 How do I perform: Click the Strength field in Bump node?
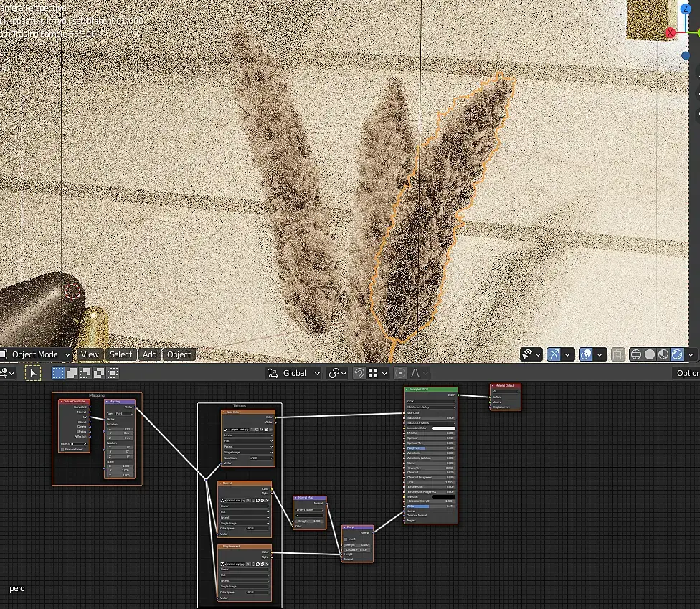click(357, 544)
